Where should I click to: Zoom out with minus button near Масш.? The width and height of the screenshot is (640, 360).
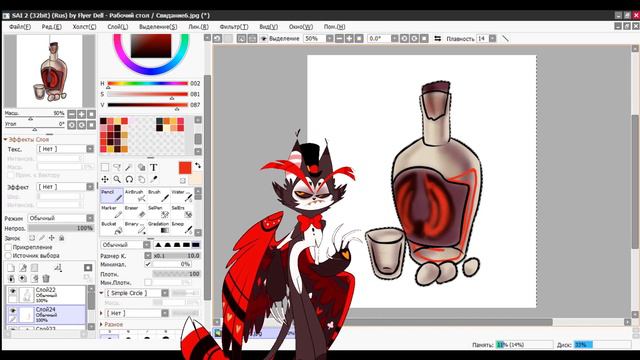(x=72, y=114)
